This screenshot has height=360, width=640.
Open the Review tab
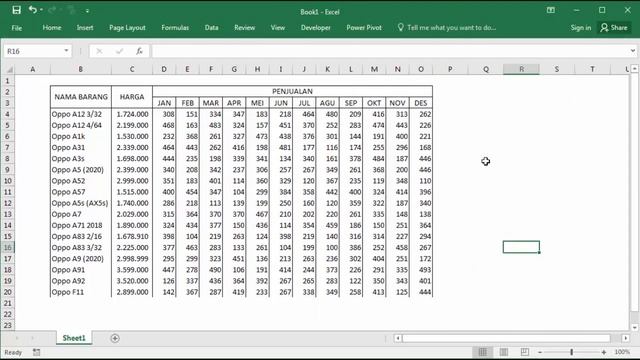tap(244, 28)
